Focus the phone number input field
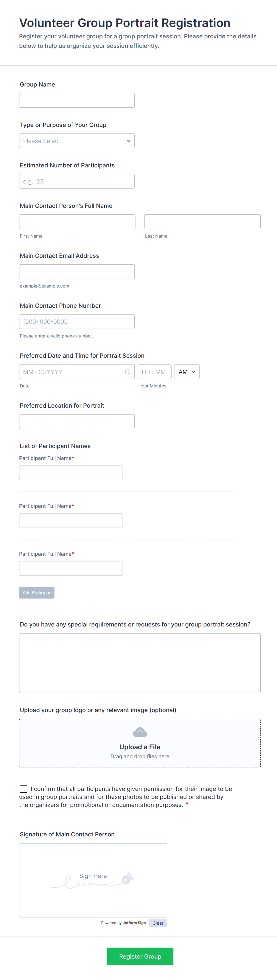 point(77,321)
